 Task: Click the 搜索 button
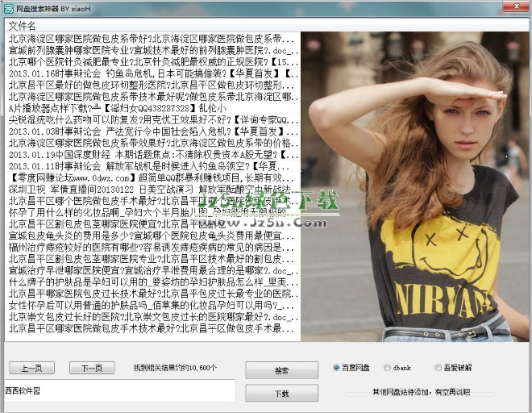[281, 370]
